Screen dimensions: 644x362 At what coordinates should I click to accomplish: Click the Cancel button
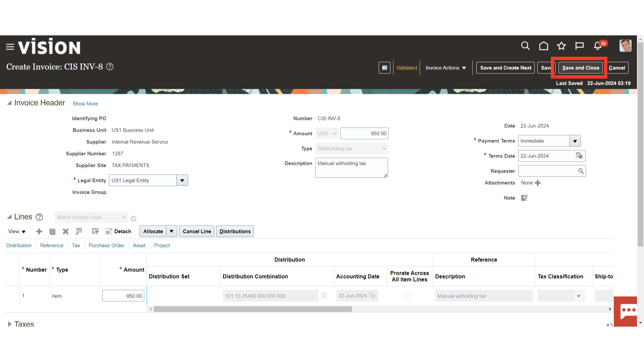pyautogui.click(x=617, y=68)
